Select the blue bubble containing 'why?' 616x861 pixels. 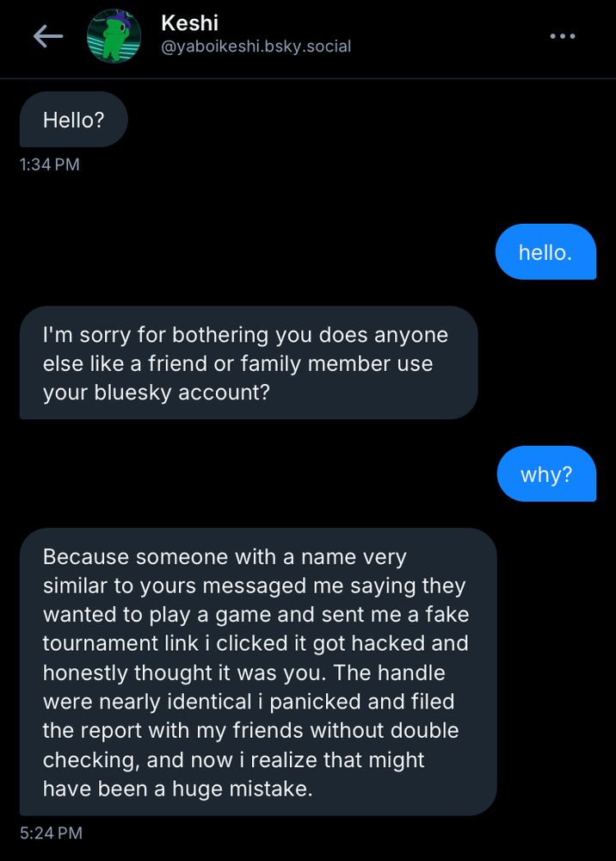(x=545, y=474)
